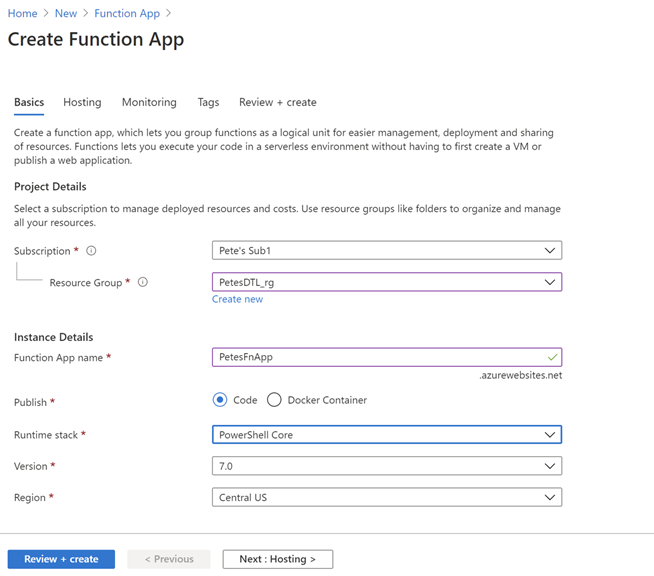Select the Docker Container publish option

(x=274, y=400)
